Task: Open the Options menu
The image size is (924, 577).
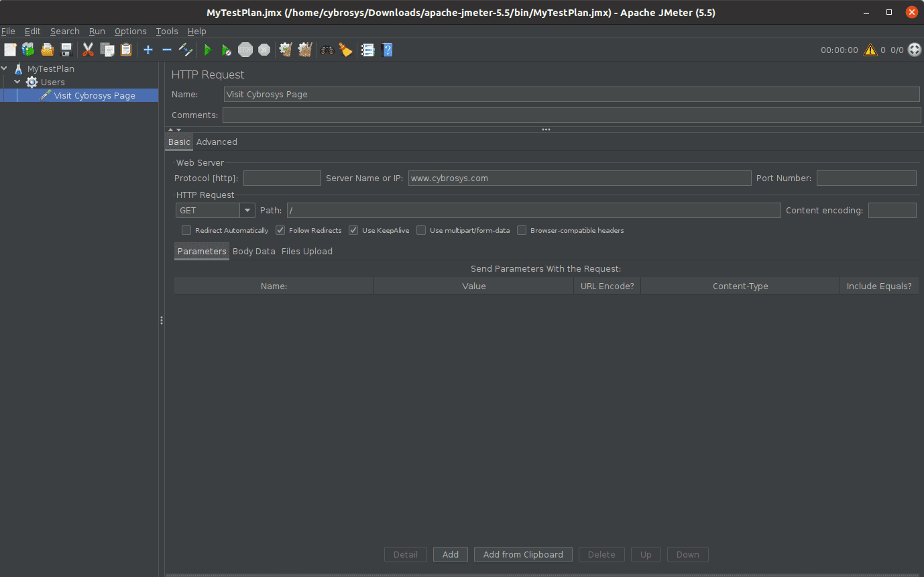Action: [x=130, y=31]
